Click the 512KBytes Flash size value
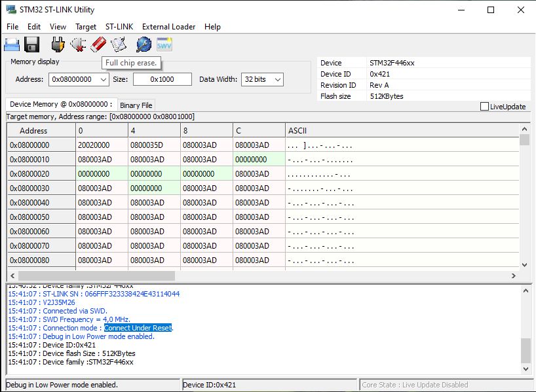536x392 pixels. coord(387,96)
